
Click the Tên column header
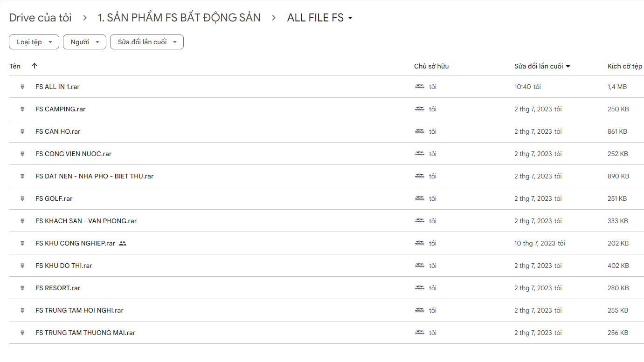[x=15, y=66]
